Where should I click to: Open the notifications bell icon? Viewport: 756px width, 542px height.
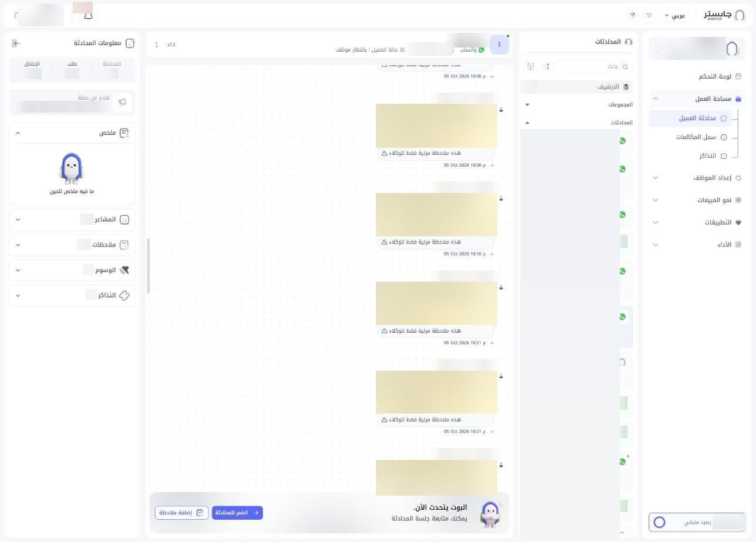pyautogui.click(x=89, y=15)
